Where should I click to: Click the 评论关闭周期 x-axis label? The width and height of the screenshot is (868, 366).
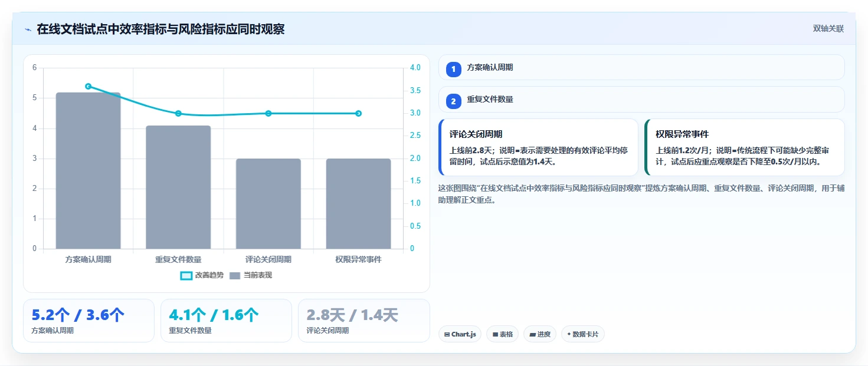click(268, 259)
